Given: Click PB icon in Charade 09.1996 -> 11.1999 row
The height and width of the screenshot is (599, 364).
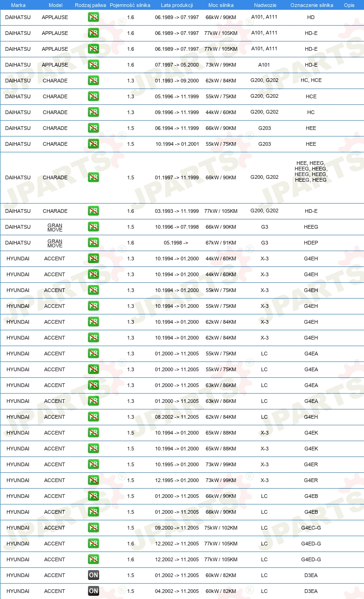Looking at the screenshot, I should tap(93, 112).
